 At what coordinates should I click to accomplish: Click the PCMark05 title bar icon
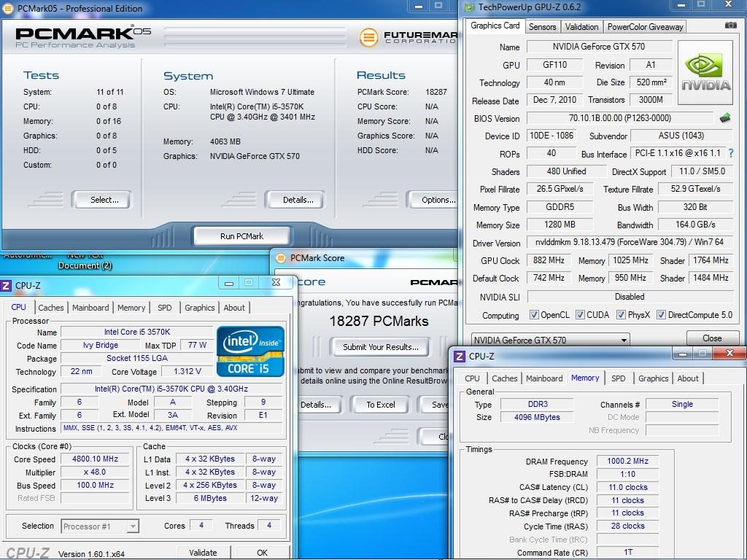click(9, 9)
